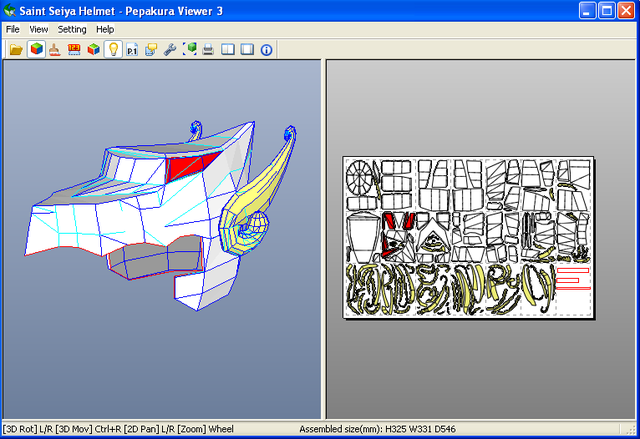Print the pattern with printer icon
The height and width of the screenshot is (439, 640).
[208, 49]
